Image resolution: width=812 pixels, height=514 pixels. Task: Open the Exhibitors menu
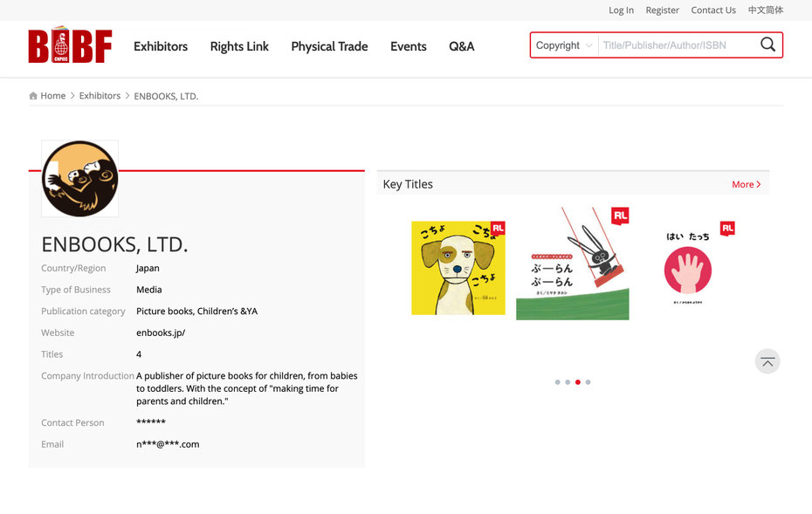point(161,46)
